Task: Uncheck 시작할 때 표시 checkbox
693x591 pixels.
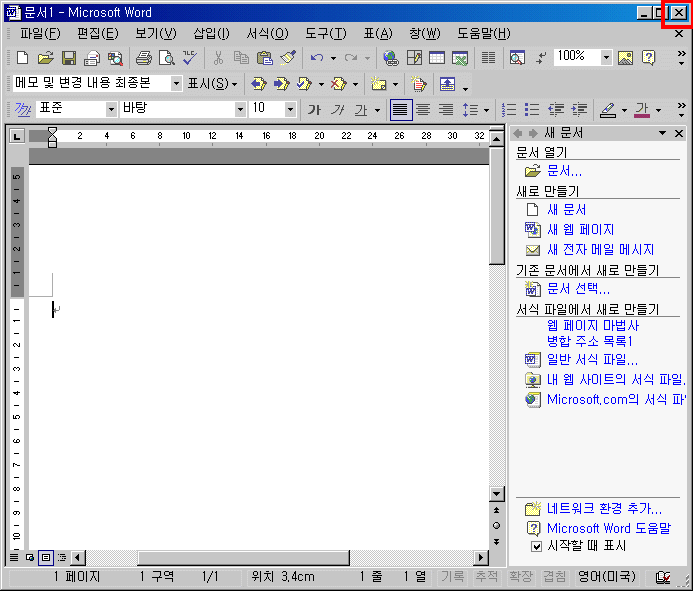Action: point(536,547)
